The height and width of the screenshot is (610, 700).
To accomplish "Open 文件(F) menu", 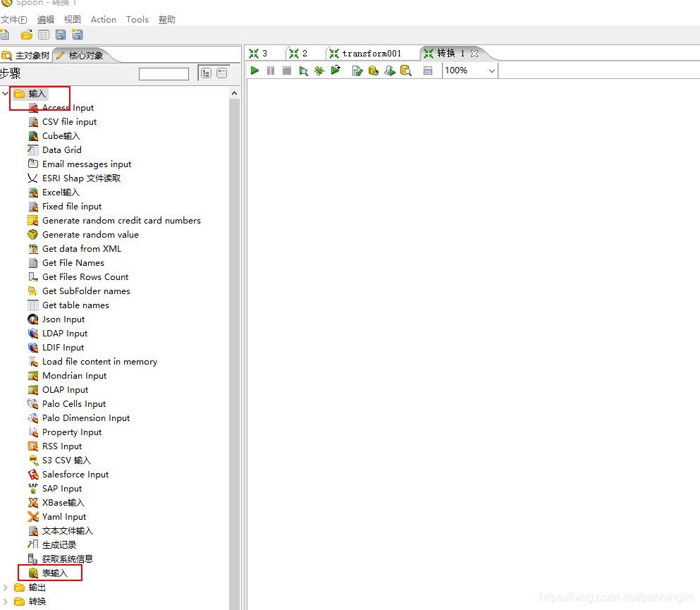I will (x=14, y=20).
